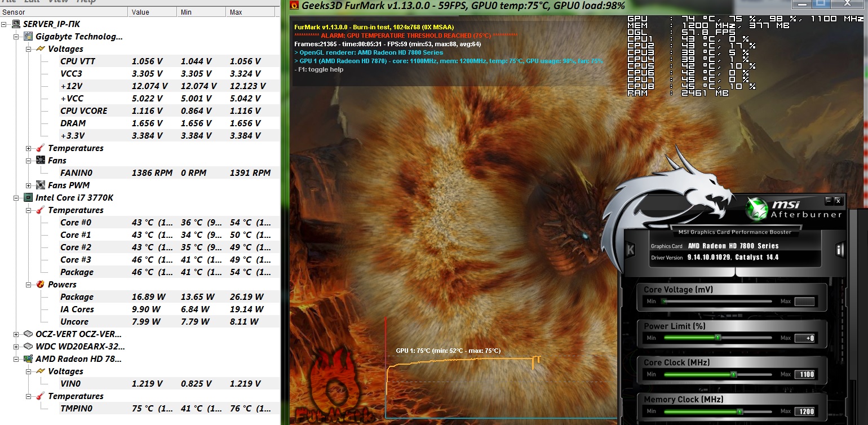
Task: Click the Memory Clock value field showing 1200
Action: (804, 411)
